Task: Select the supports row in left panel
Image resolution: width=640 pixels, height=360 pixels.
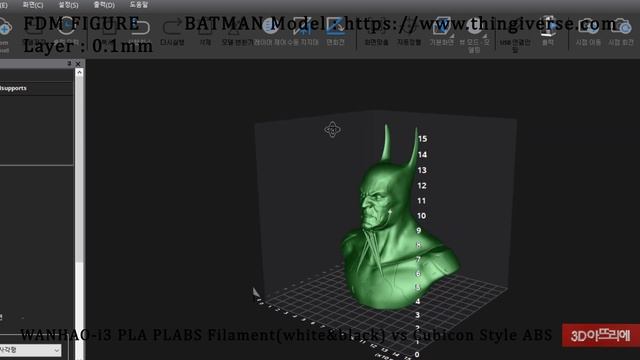Action: [36, 88]
